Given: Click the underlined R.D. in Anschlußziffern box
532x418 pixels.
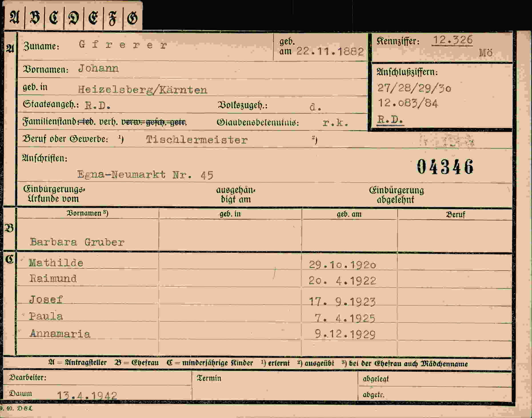Looking at the screenshot, I should click(390, 120).
